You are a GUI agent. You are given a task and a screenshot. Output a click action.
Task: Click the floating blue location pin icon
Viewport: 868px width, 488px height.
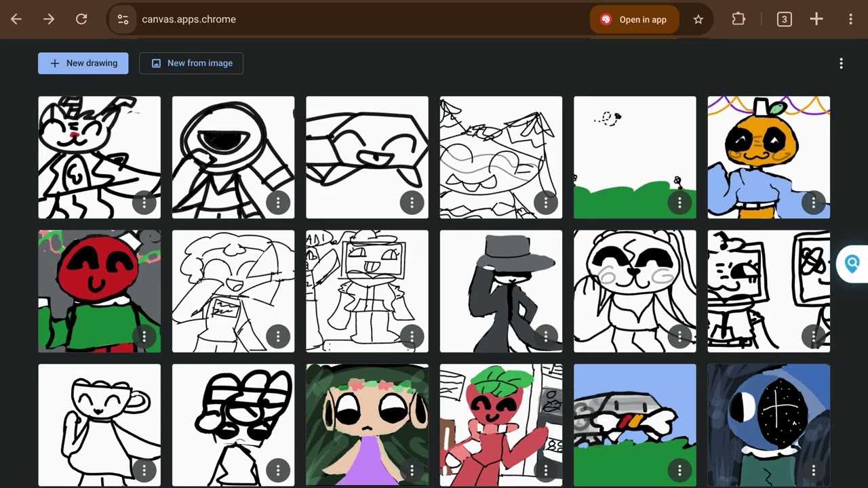pyautogui.click(x=852, y=264)
